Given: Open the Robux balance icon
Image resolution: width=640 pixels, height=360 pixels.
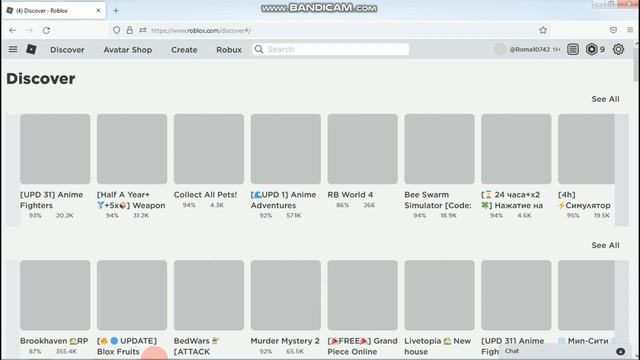Looking at the screenshot, I should click(591, 49).
